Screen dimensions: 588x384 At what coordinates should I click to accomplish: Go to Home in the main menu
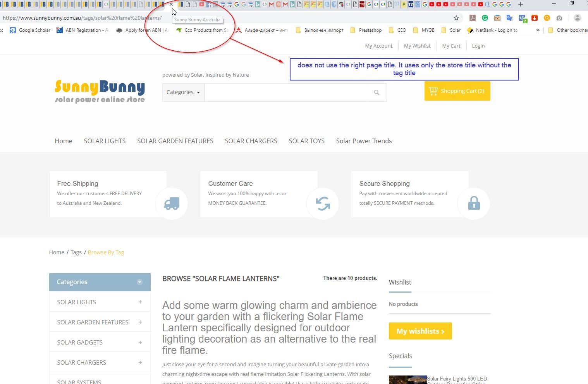[x=64, y=141]
